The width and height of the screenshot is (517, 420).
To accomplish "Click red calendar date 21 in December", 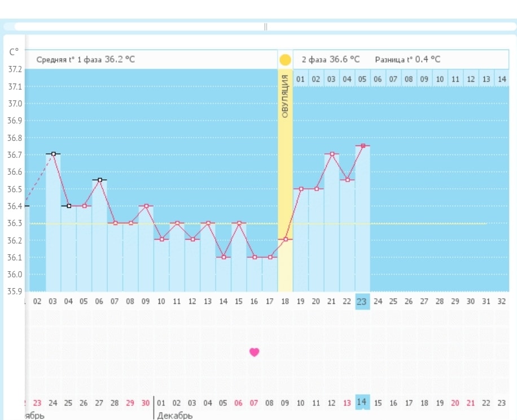I will pyautogui.click(x=471, y=403).
